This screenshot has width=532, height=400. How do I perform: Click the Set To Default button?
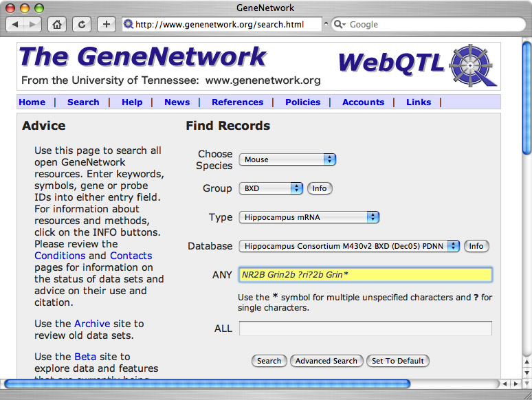(398, 361)
